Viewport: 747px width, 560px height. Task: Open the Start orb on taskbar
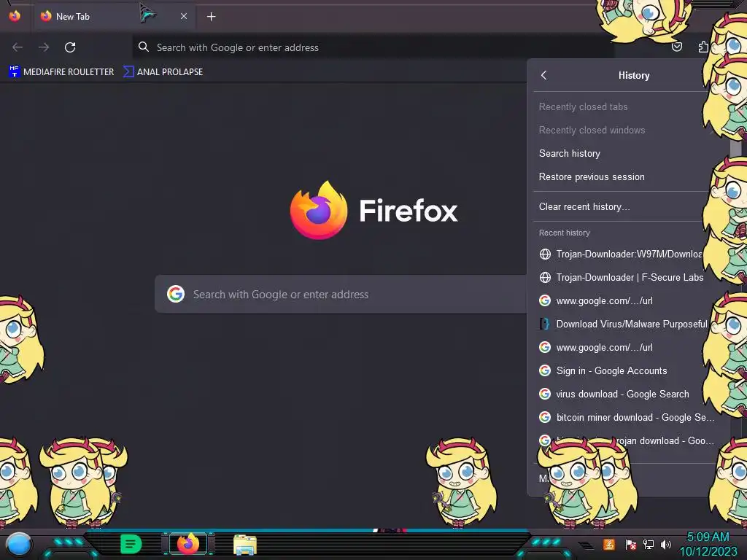18,544
